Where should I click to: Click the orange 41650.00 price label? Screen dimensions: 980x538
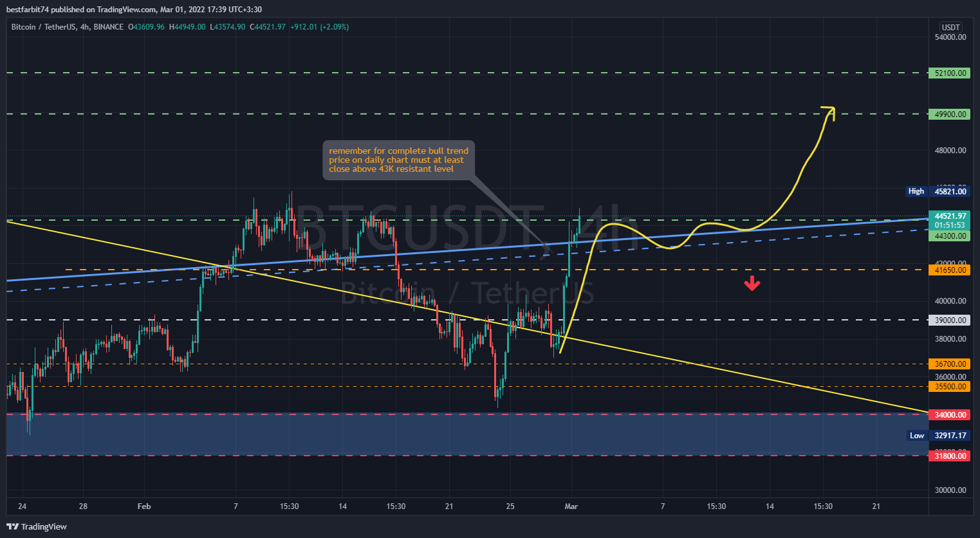point(949,270)
